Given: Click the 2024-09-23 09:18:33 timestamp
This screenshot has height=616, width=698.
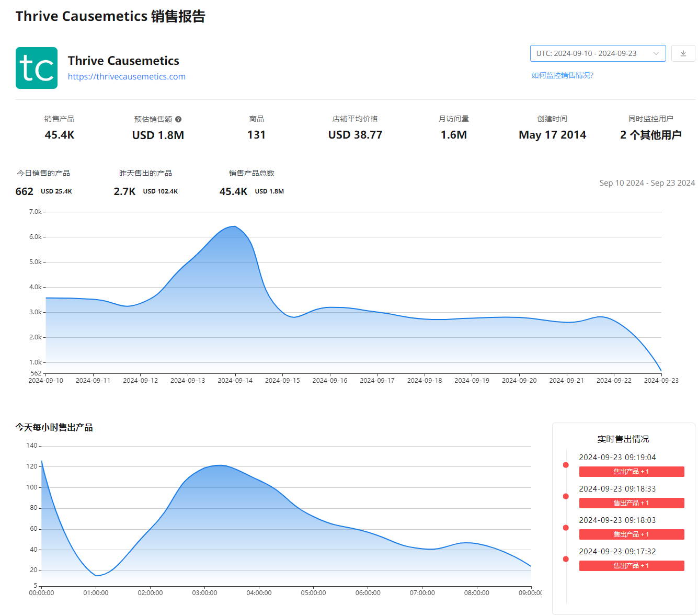Looking at the screenshot, I should [x=617, y=489].
